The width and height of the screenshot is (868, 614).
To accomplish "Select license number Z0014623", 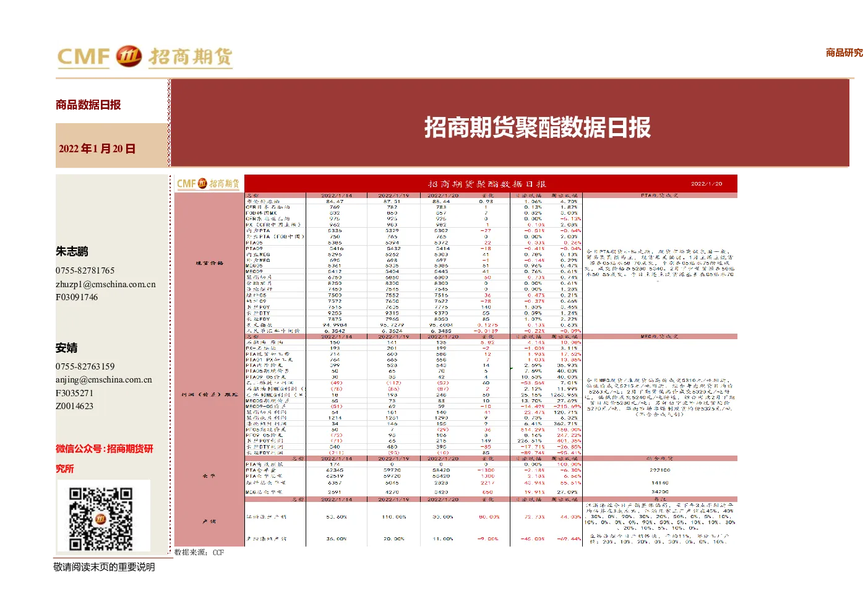I will tap(74, 406).
